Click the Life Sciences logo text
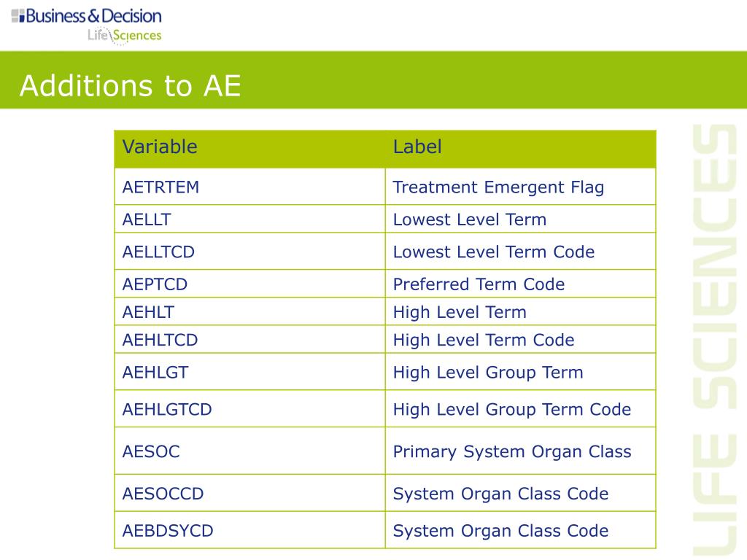The height and width of the screenshot is (560, 747). click(124, 35)
